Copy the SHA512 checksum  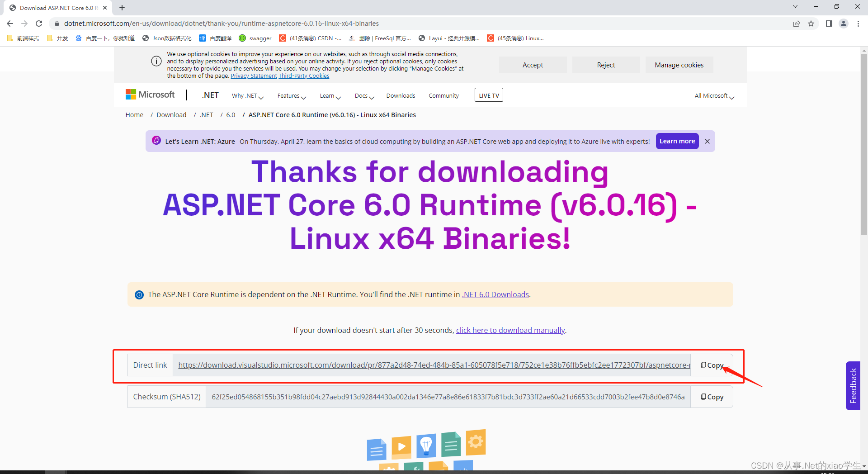[712, 397]
